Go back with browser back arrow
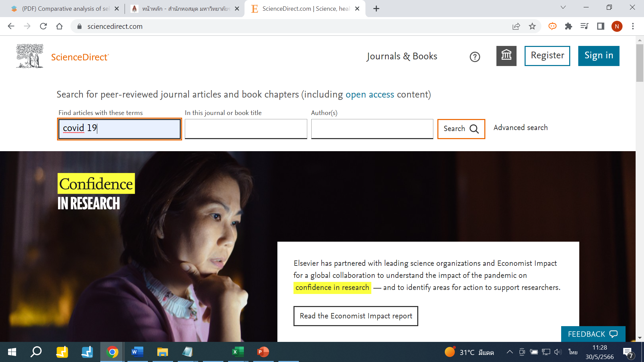The height and width of the screenshot is (362, 644). (11, 26)
